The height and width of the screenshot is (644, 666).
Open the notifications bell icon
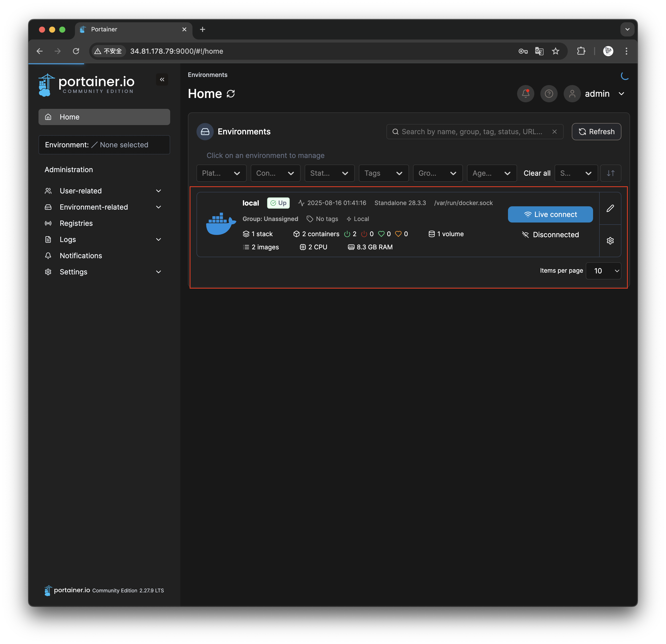tap(525, 93)
